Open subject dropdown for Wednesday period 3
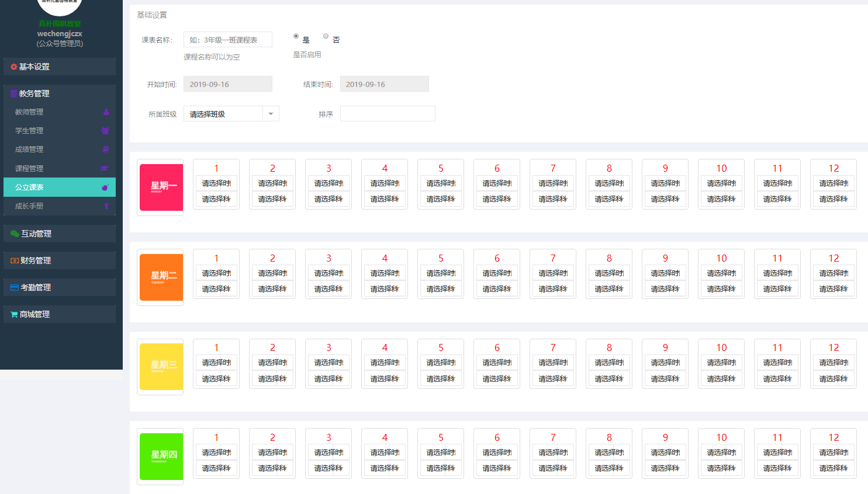Image resolution: width=868 pixels, height=494 pixels. coord(328,379)
